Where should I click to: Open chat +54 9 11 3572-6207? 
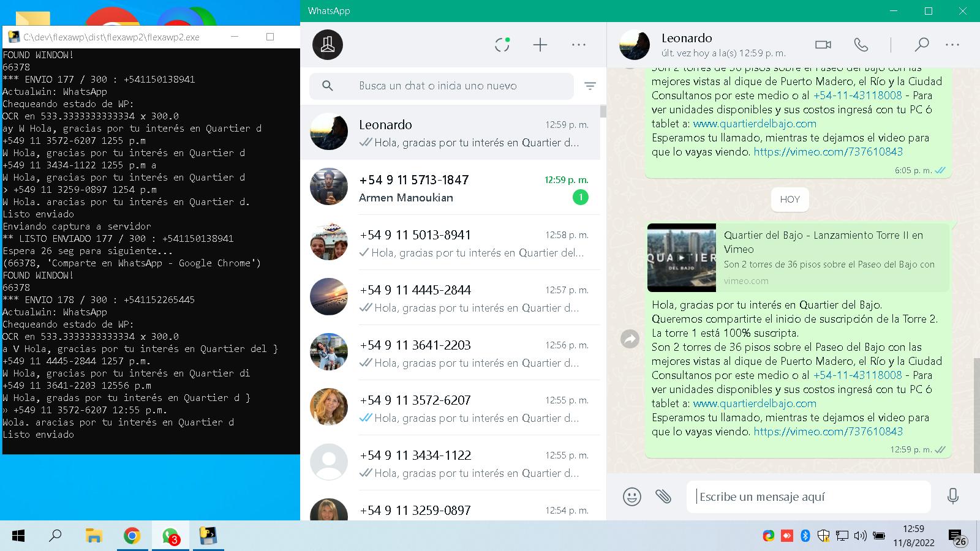[x=450, y=408]
